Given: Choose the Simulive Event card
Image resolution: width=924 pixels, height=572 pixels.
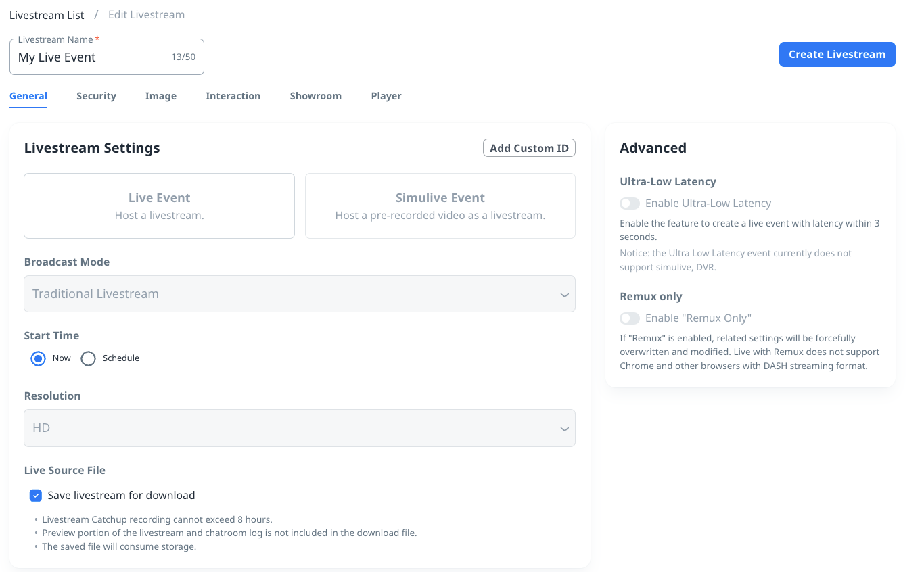Looking at the screenshot, I should pos(440,206).
